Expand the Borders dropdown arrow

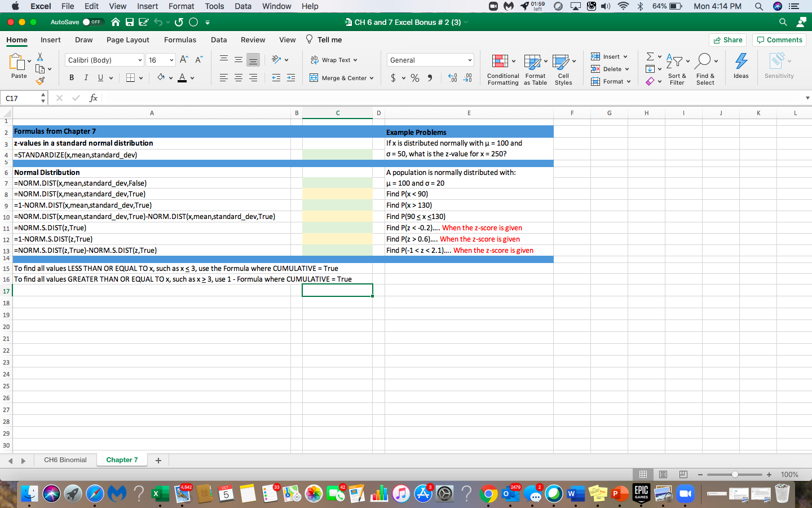point(141,78)
